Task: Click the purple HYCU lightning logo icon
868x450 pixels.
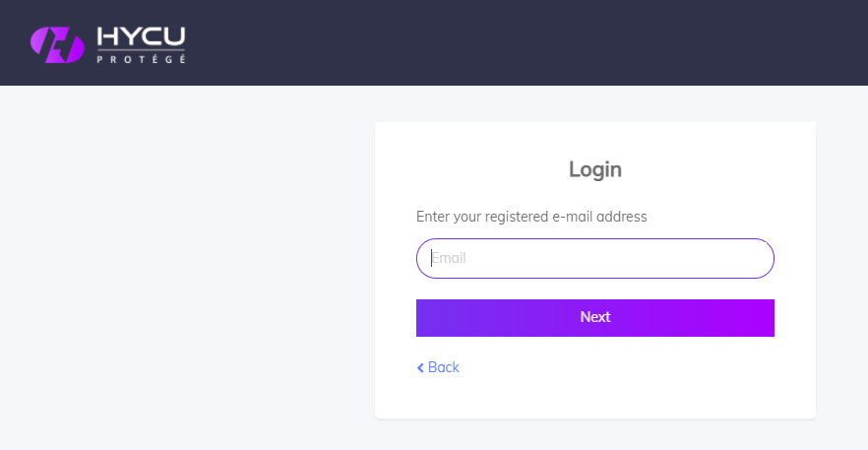Action: pos(57,45)
